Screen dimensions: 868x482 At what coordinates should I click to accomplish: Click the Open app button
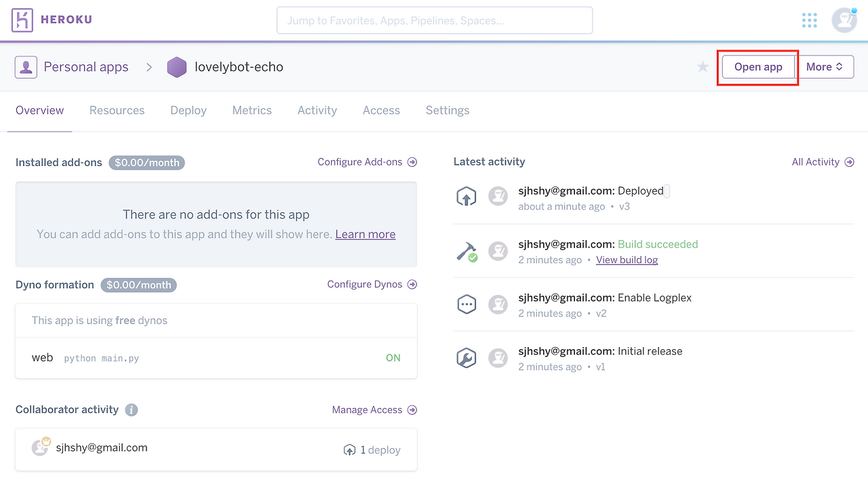click(x=757, y=66)
